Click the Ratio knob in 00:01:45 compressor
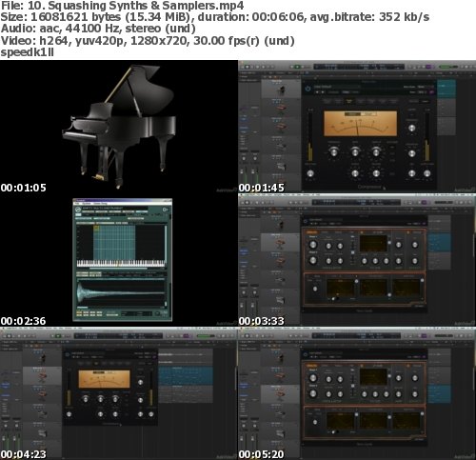Viewport: 476px width, 460px height. [355, 151]
